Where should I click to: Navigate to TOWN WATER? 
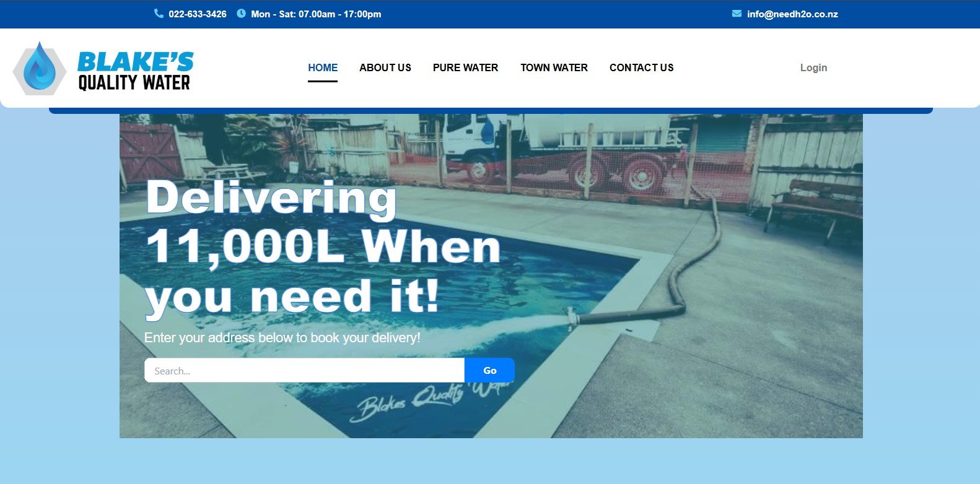pyautogui.click(x=554, y=67)
